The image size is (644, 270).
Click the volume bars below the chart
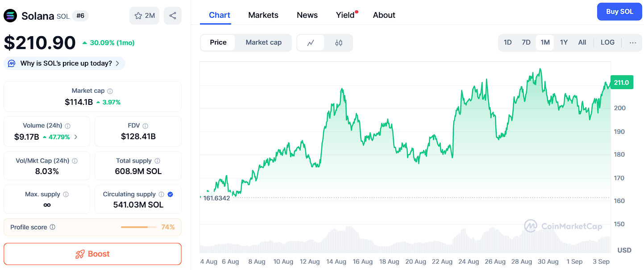(405, 240)
